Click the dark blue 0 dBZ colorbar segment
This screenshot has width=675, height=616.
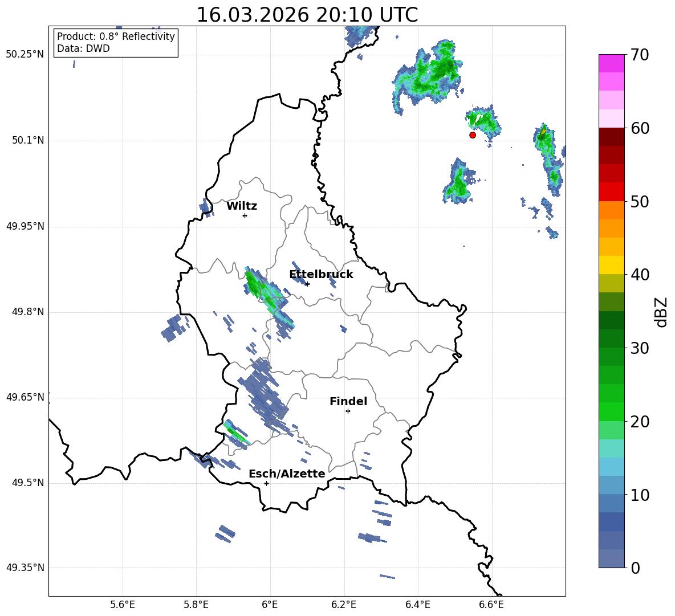(611, 558)
